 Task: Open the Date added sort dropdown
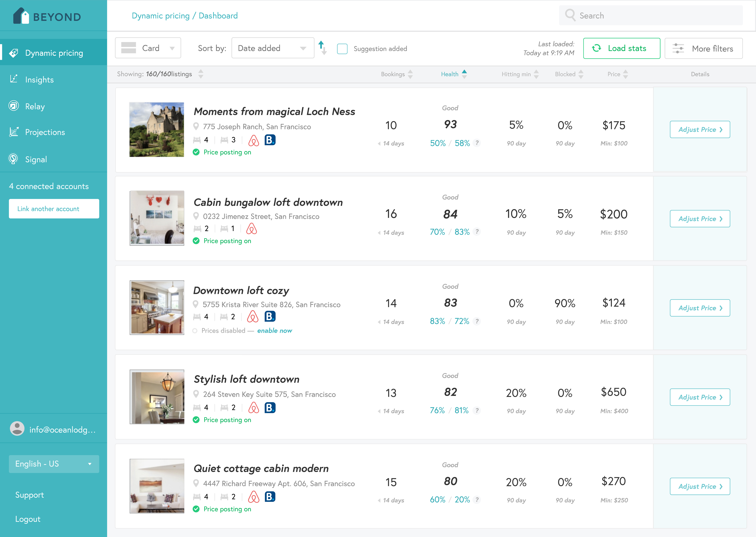tap(273, 48)
